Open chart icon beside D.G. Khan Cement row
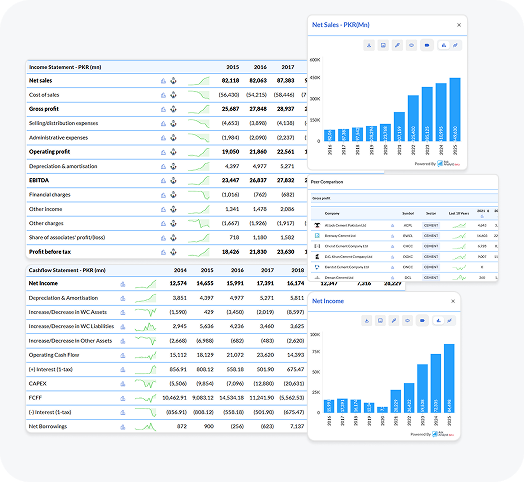524x482 pixels. (392, 257)
